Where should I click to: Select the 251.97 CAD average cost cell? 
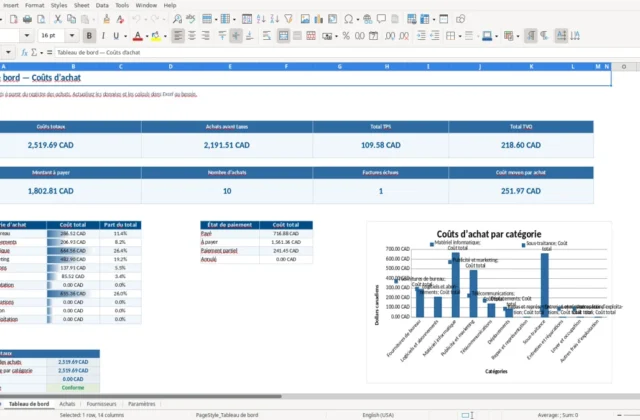click(x=521, y=191)
